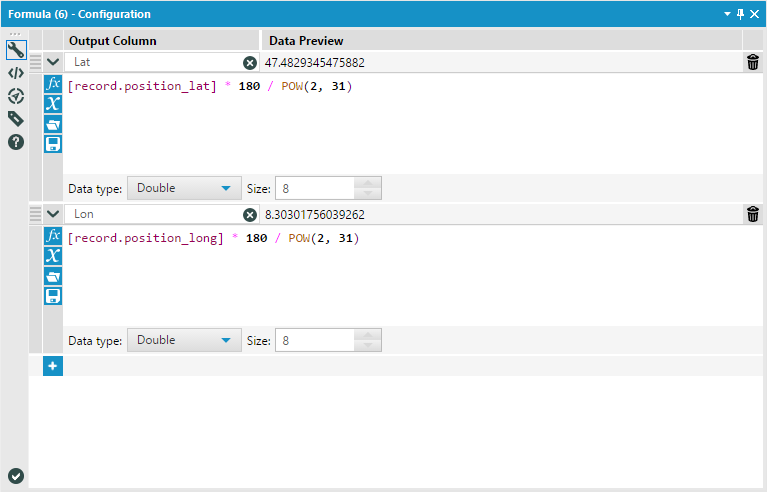Open the wrench Configuration tab

pos(16,52)
